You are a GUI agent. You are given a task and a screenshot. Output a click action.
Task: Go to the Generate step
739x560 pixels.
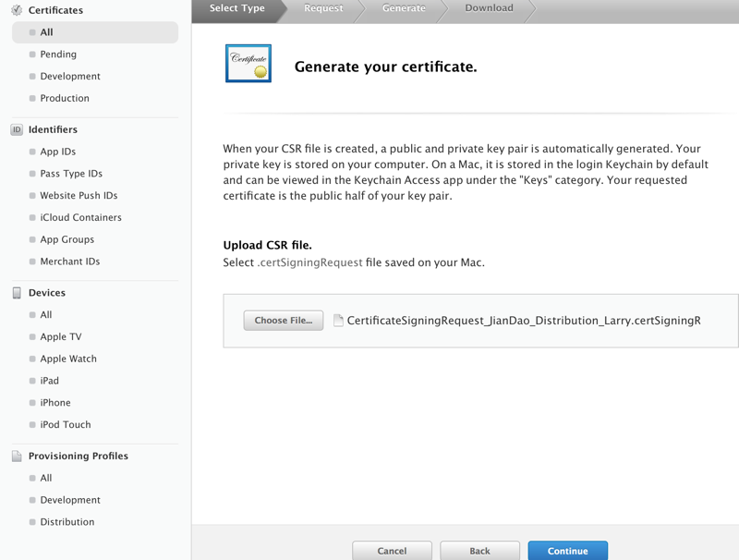pos(404,8)
